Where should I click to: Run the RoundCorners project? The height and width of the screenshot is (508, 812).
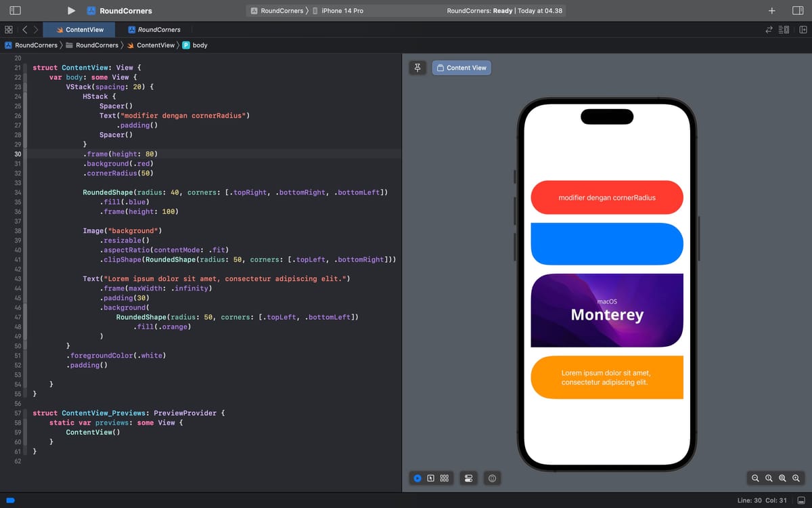coord(71,11)
